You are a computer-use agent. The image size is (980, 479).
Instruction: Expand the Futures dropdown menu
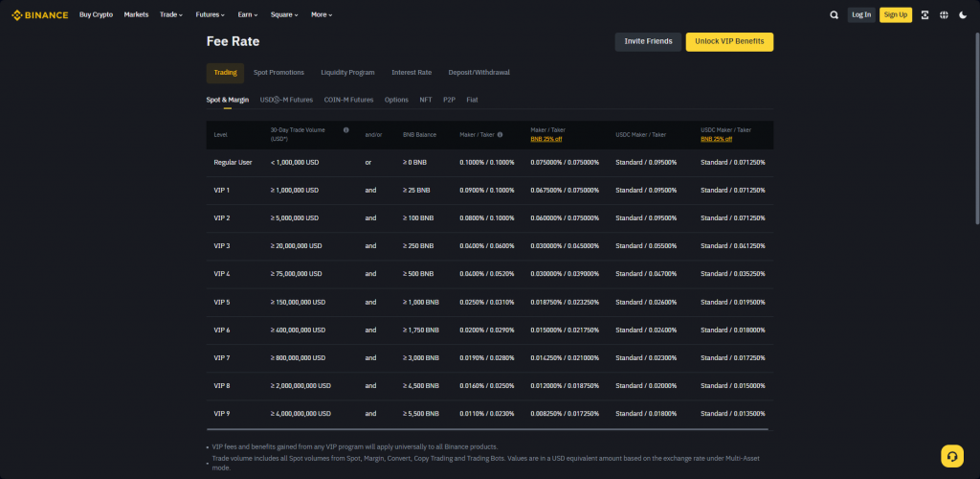tap(211, 15)
